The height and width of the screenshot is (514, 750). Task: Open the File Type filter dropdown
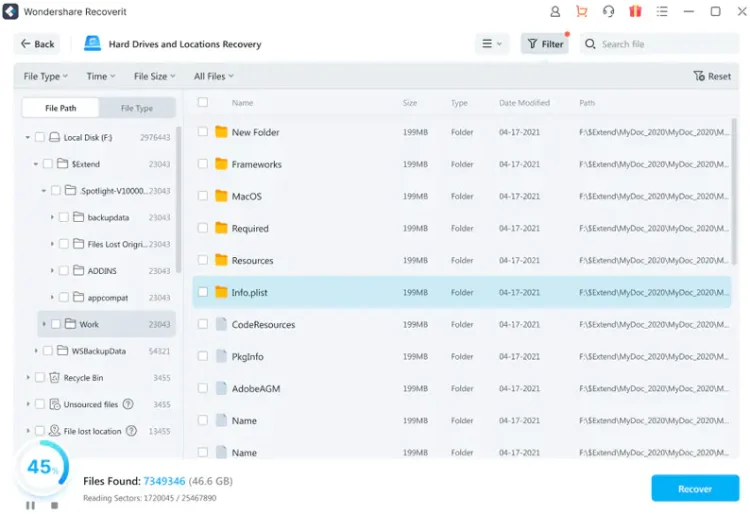46,77
